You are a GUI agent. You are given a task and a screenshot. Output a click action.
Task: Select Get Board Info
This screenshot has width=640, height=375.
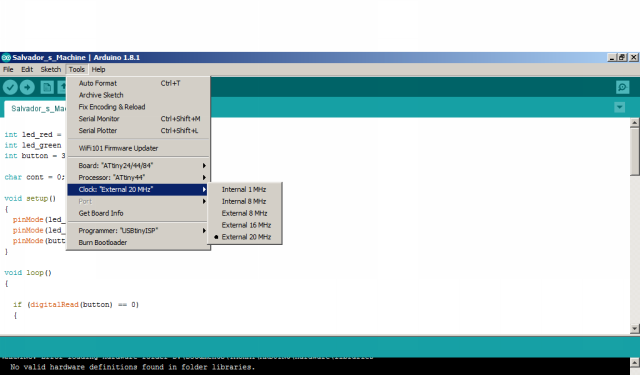[138, 213]
